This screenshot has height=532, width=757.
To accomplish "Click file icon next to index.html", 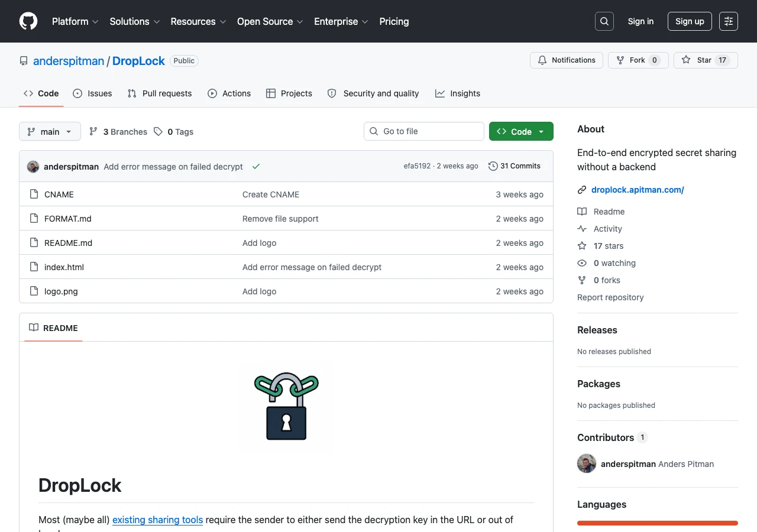I will pos(34,267).
